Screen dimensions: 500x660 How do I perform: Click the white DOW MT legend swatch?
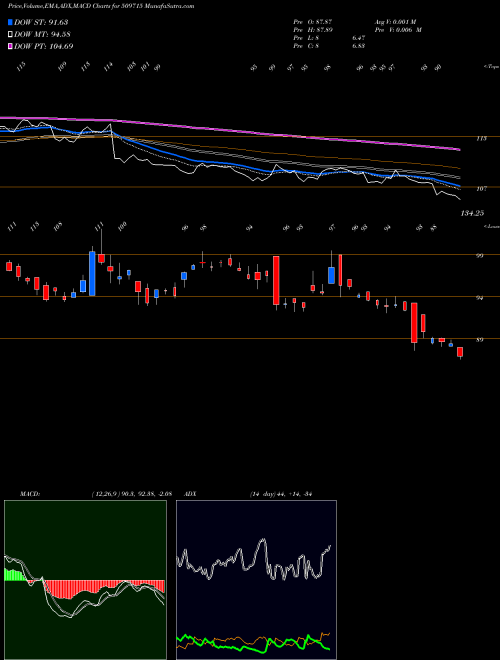point(11,35)
